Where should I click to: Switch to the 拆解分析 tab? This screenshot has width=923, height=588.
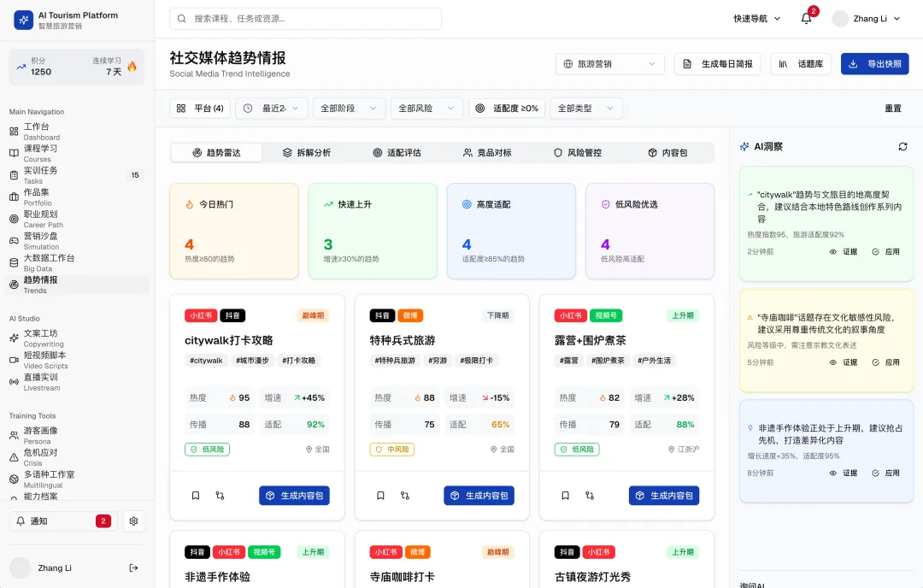tap(307, 152)
